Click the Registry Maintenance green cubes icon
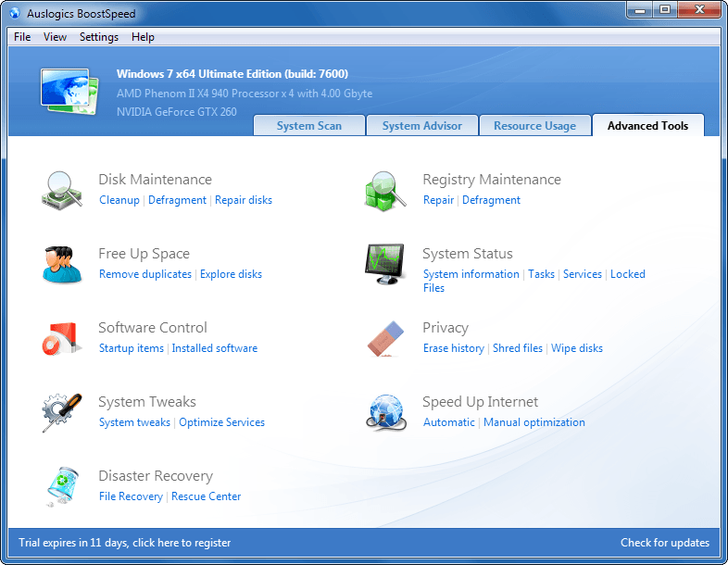Image resolution: width=728 pixels, height=565 pixels. pos(385,190)
